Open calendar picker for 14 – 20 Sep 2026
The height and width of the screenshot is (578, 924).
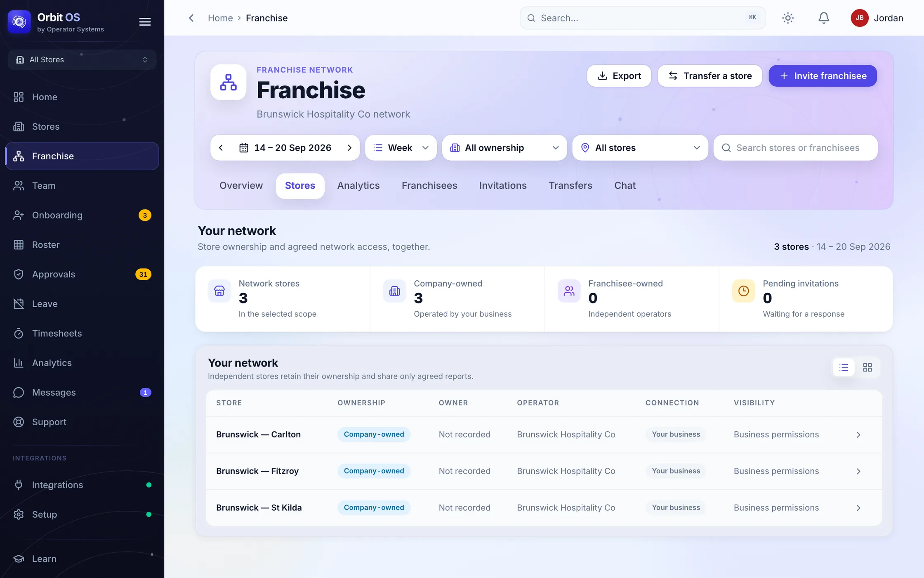(x=285, y=148)
